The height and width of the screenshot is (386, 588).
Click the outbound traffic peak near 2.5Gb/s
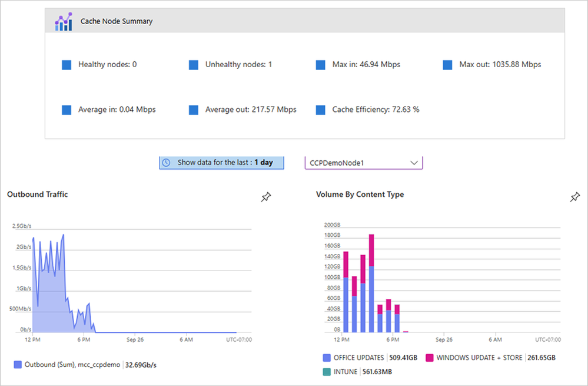[x=64, y=235]
